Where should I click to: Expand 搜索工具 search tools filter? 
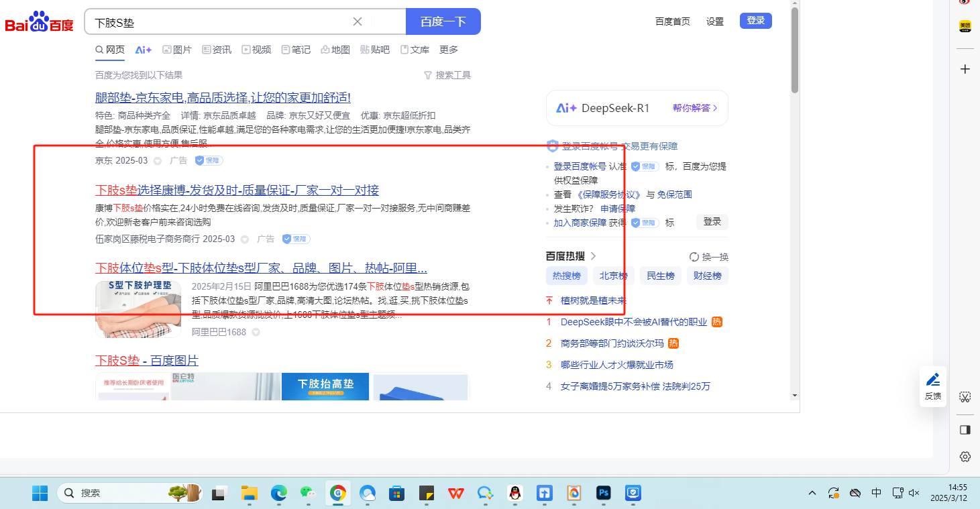447,75
